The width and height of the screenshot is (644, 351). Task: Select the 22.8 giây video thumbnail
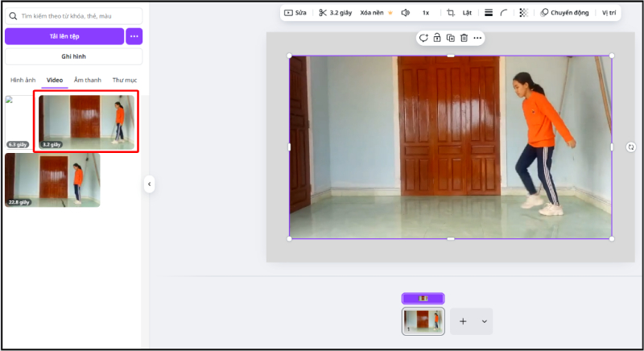pyautogui.click(x=53, y=180)
